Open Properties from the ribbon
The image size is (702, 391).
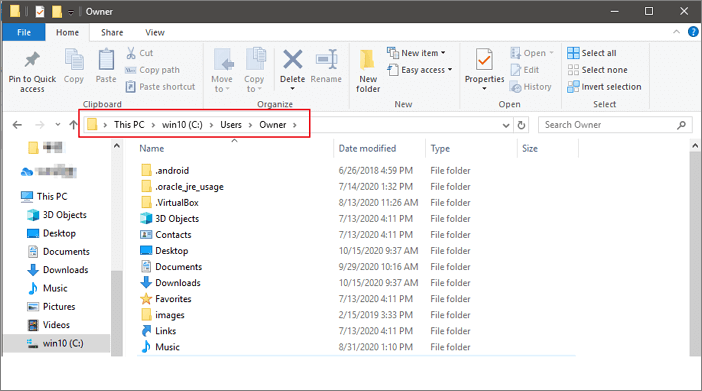click(x=484, y=70)
